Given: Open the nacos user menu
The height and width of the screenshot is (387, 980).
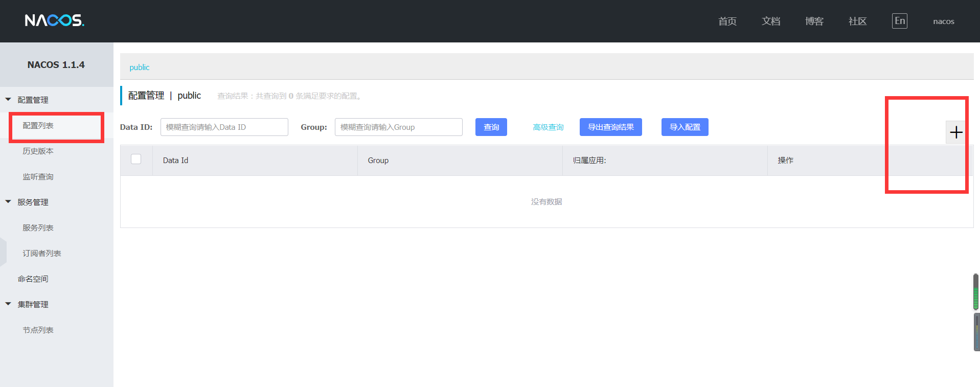Looking at the screenshot, I should tap(944, 21).
